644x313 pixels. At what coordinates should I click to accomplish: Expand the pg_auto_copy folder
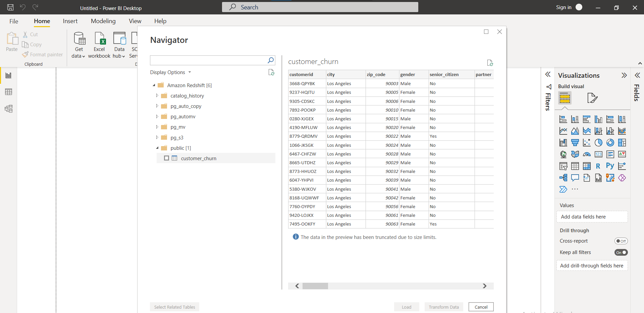pos(157,106)
